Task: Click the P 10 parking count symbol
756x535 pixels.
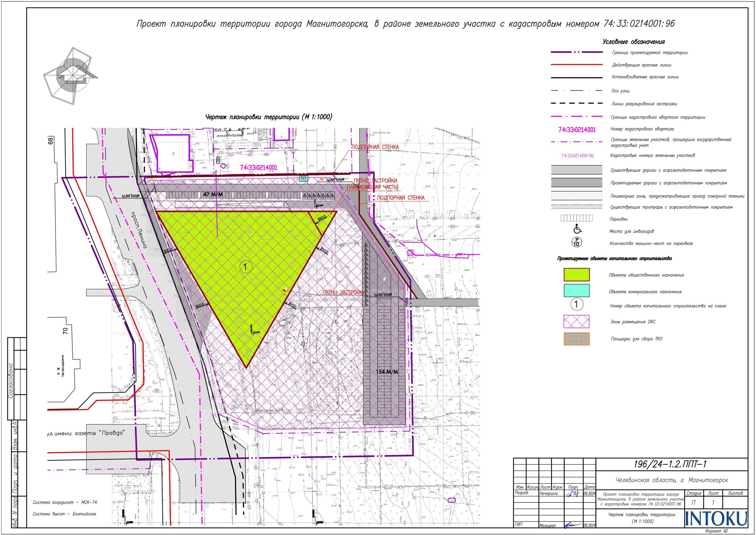Action: coord(576,242)
